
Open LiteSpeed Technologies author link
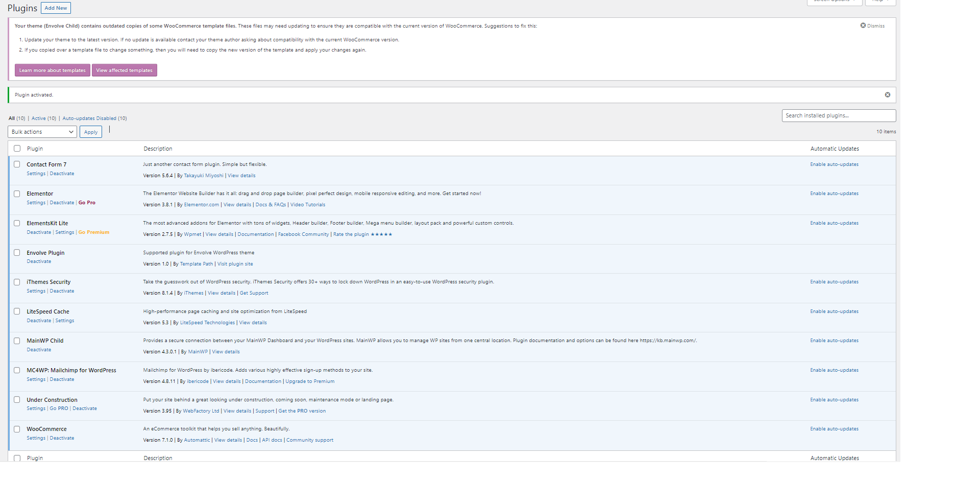tap(207, 323)
